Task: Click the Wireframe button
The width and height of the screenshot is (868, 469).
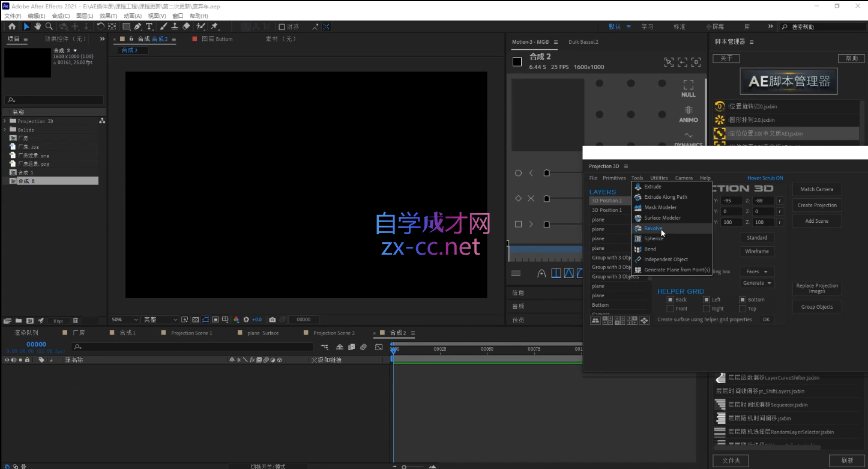Action: pos(757,252)
